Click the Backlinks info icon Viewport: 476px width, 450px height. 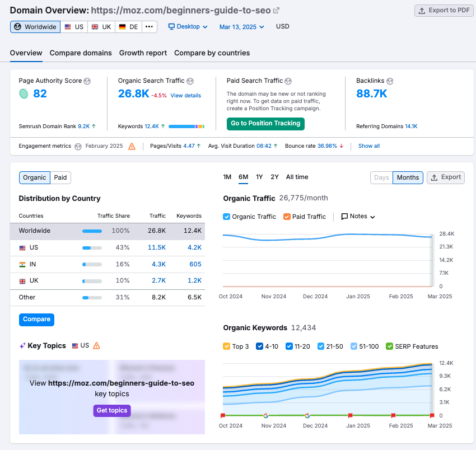pyautogui.click(x=390, y=81)
